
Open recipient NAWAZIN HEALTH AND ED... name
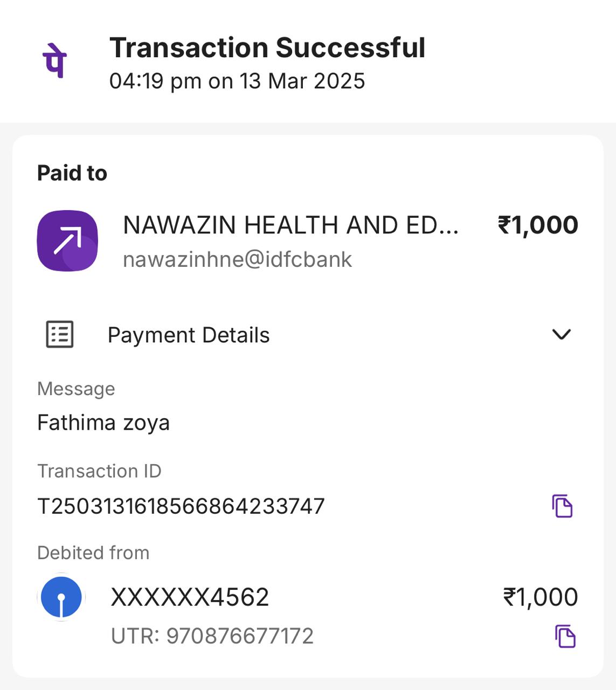tap(290, 225)
